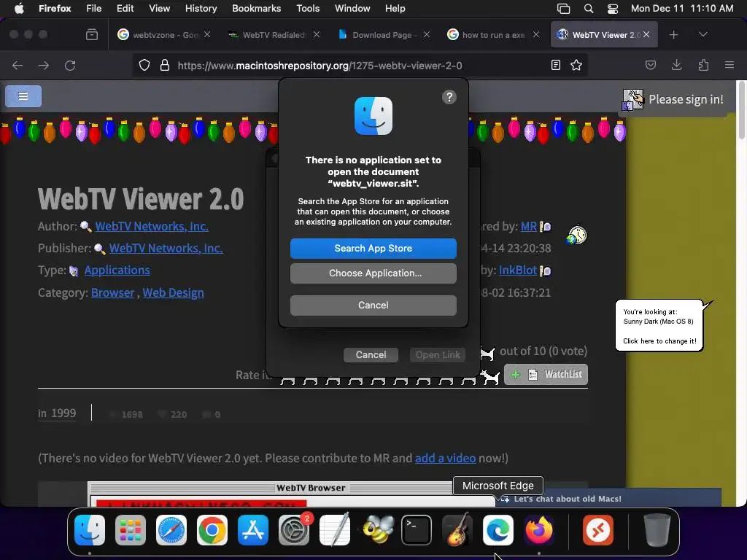Viewport: 747px width, 560px height.
Task: Open Safari from the Dock
Action: coord(171,530)
